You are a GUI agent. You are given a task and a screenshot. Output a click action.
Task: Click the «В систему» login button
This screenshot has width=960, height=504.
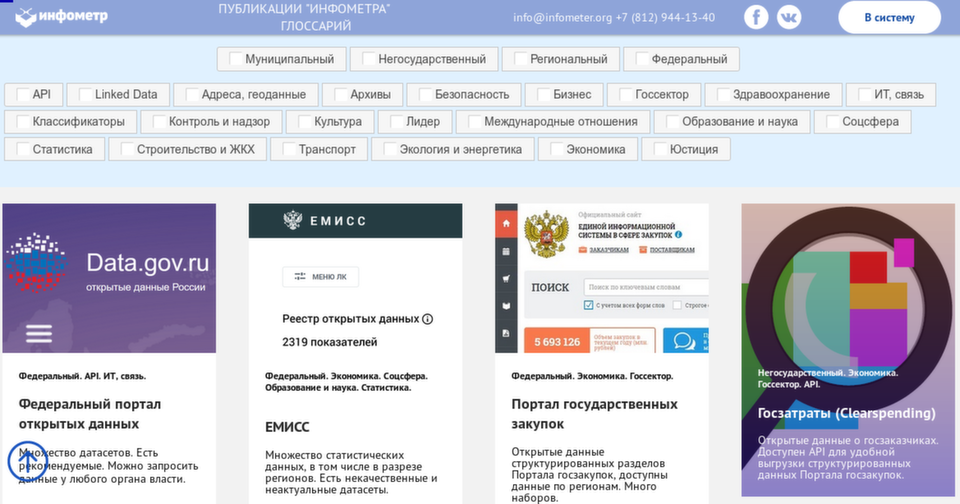click(889, 17)
